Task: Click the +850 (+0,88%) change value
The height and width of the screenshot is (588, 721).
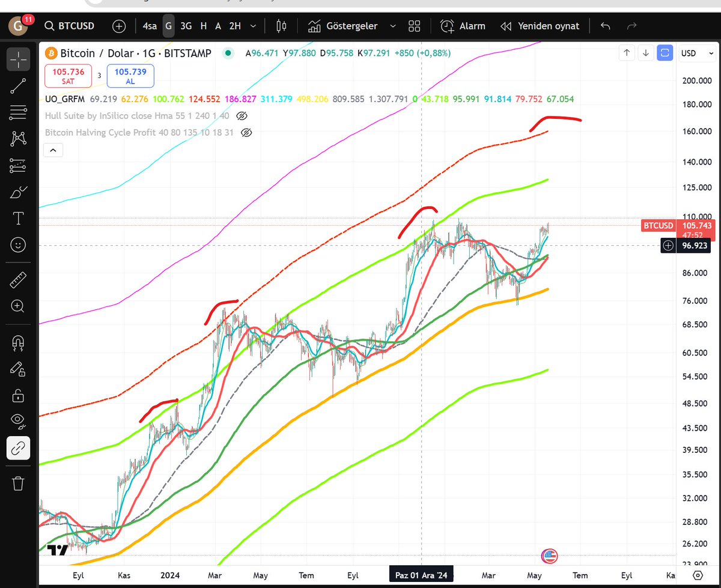Action: pos(422,53)
